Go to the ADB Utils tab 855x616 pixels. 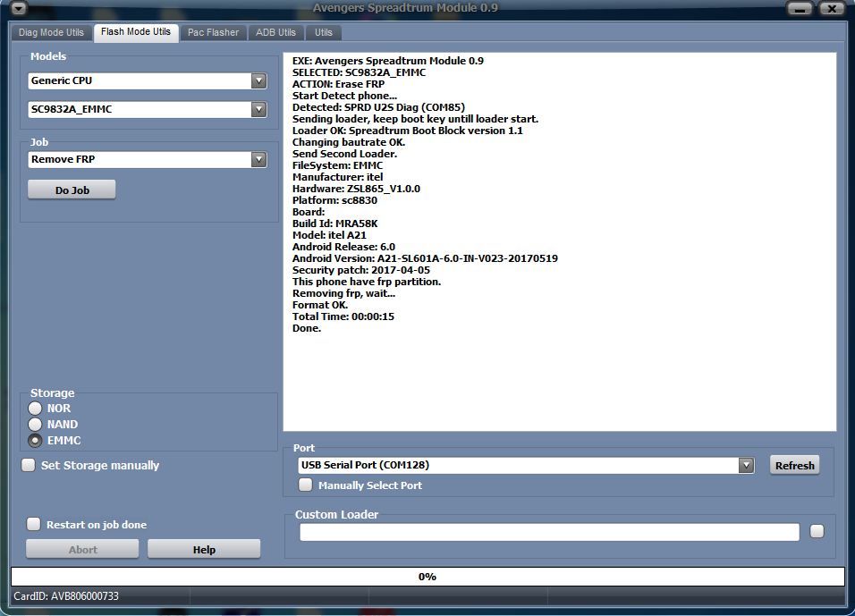276,32
